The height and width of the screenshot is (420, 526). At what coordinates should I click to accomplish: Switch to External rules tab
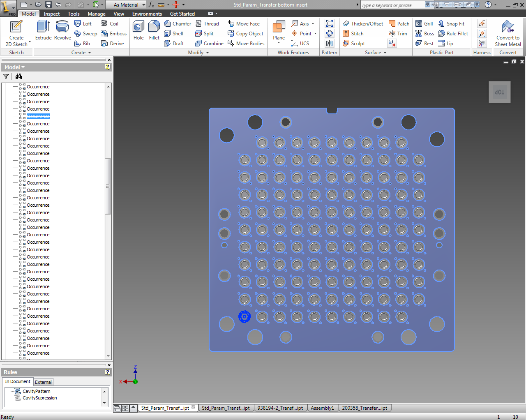pos(43,382)
